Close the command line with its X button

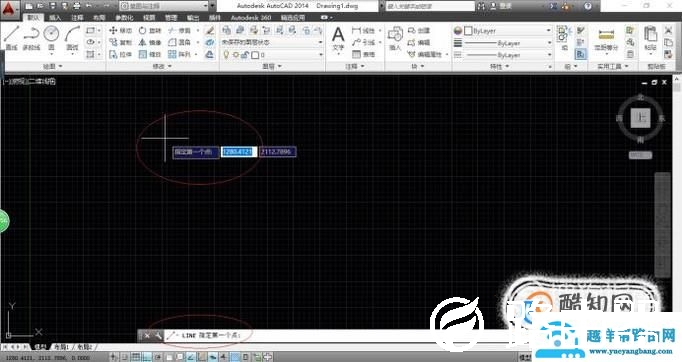[147, 335]
